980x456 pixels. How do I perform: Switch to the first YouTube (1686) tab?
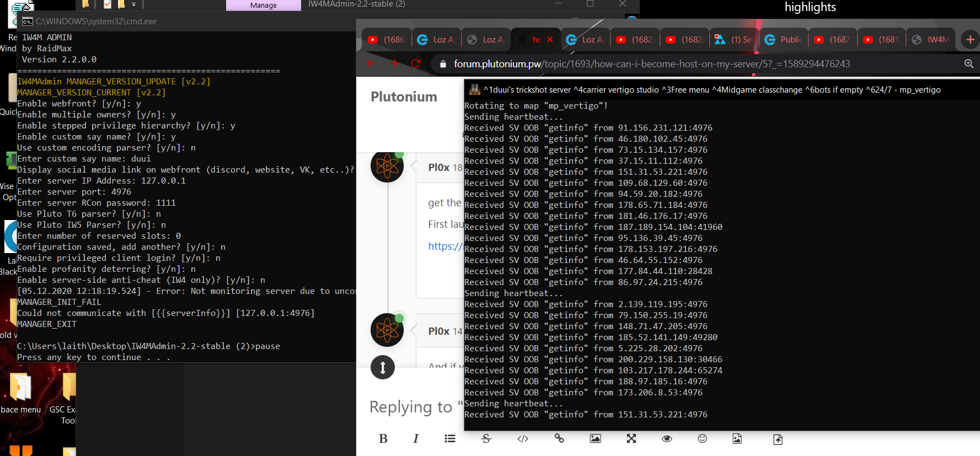tap(387, 39)
